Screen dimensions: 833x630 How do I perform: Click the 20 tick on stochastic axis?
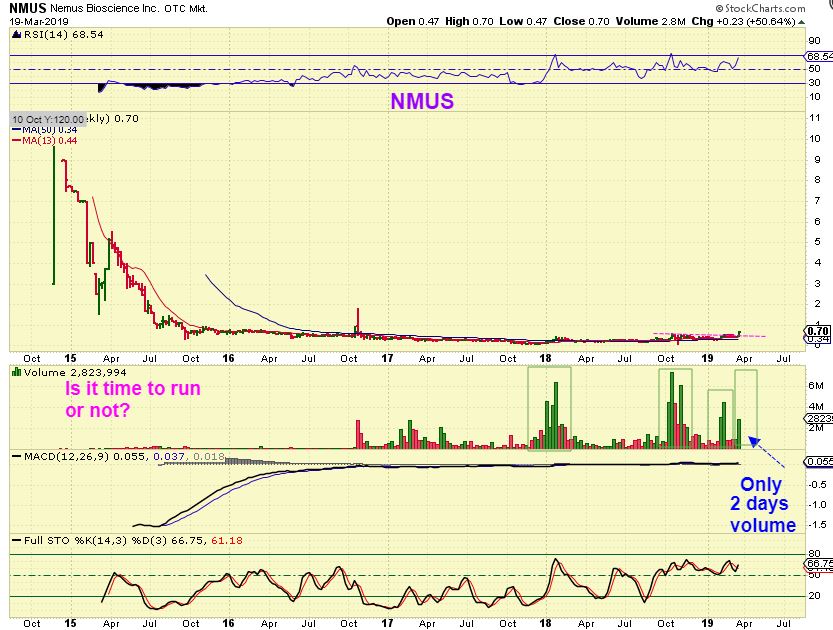click(x=814, y=595)
